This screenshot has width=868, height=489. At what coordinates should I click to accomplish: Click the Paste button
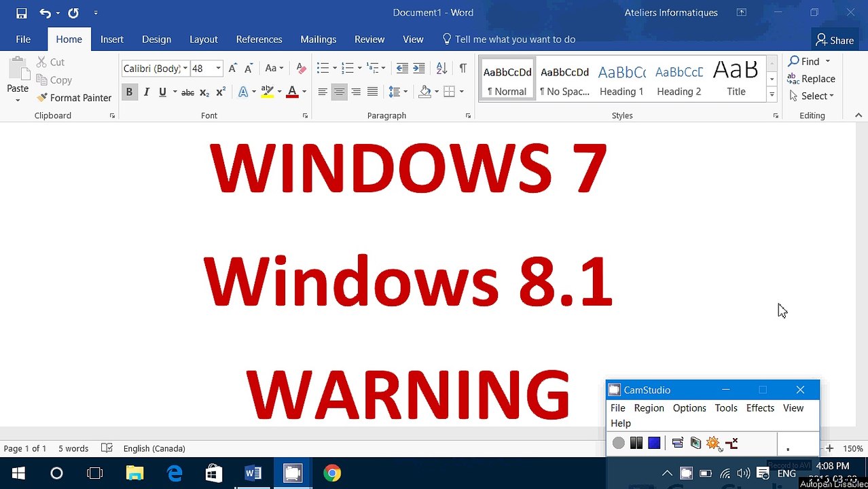coord(18,79)
